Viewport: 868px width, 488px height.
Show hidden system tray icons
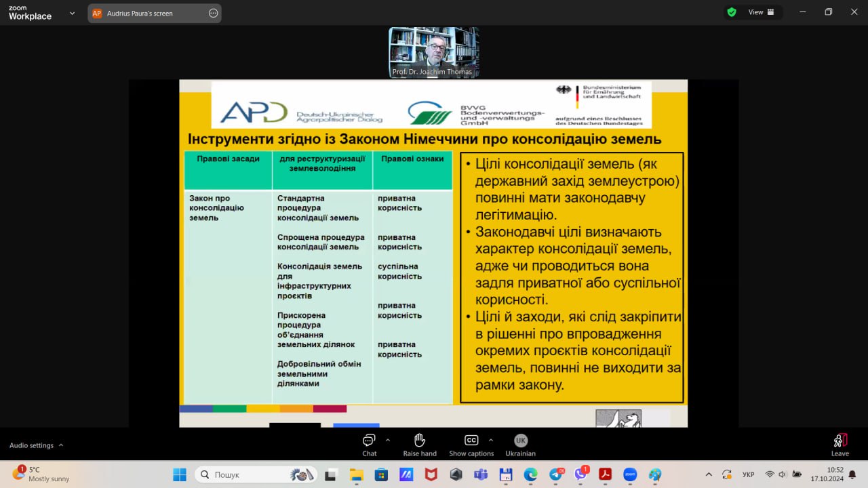(x=709, y=474)
